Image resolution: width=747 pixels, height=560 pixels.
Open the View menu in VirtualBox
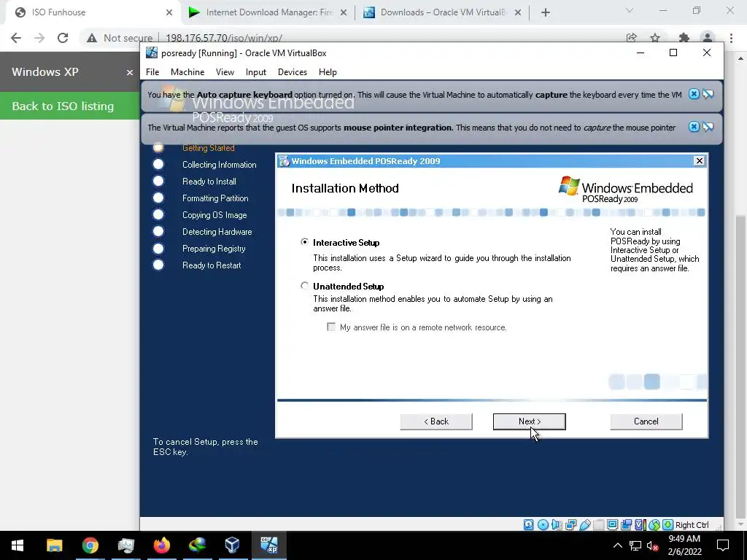(x=225, y=72)
